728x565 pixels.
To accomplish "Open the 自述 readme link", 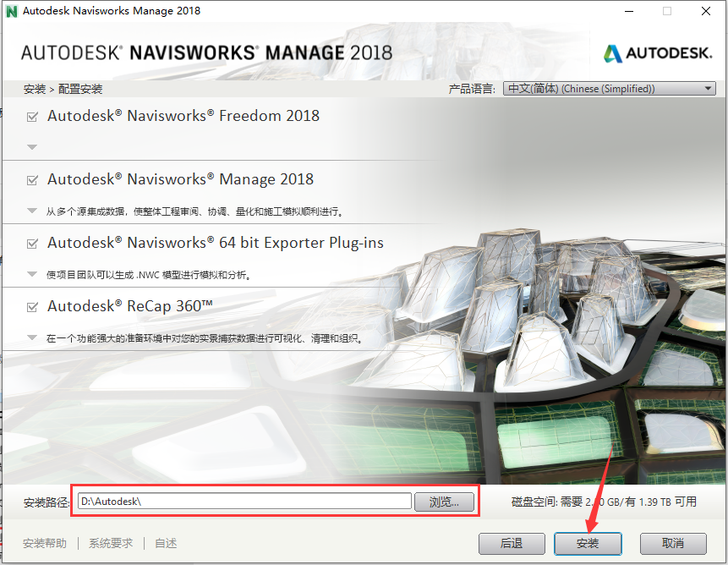I will (x=166, y=543).
